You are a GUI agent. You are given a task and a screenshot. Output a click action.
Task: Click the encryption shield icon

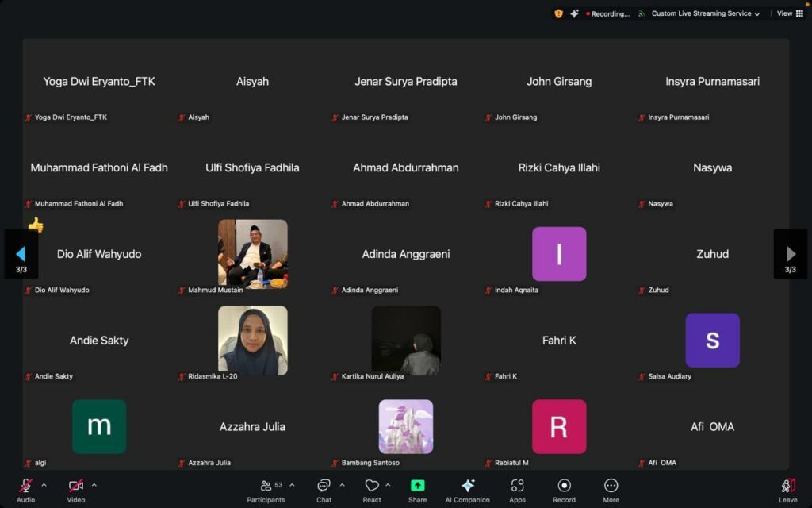click(558, 13)
